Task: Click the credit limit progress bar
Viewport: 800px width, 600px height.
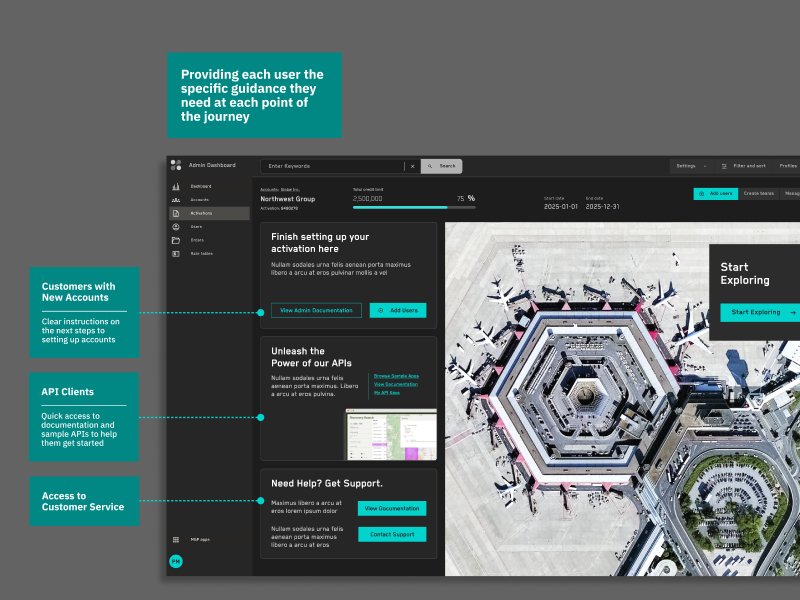Action: (414, 207)
